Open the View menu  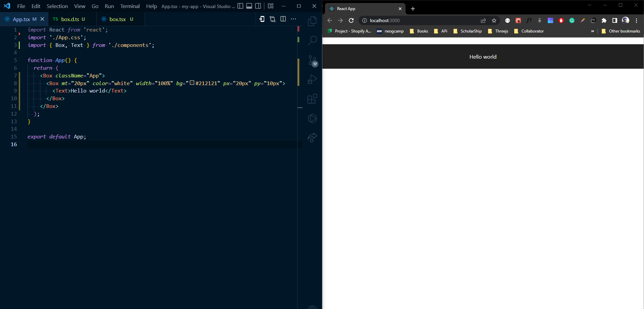tap(79, 6)
